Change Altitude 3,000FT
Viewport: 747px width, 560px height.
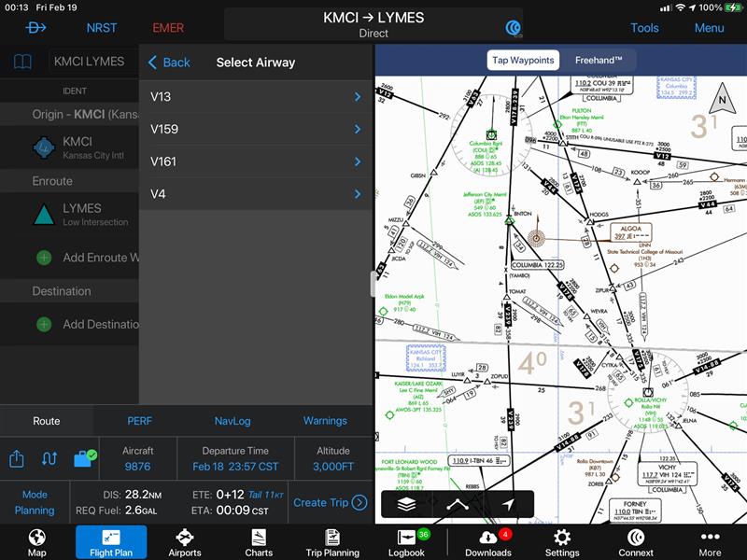coord(333,458)
